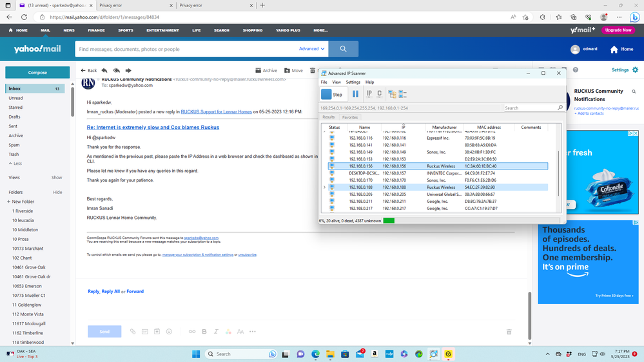Create a New Folder in sidebar

(21, 202)
